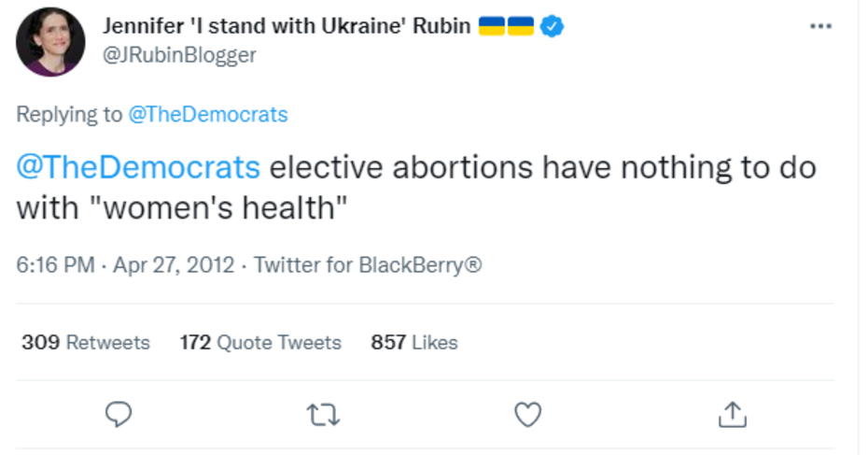Retweet this tweet using the arrows icon
Screen dimensions: 868x455
[323, 412]
